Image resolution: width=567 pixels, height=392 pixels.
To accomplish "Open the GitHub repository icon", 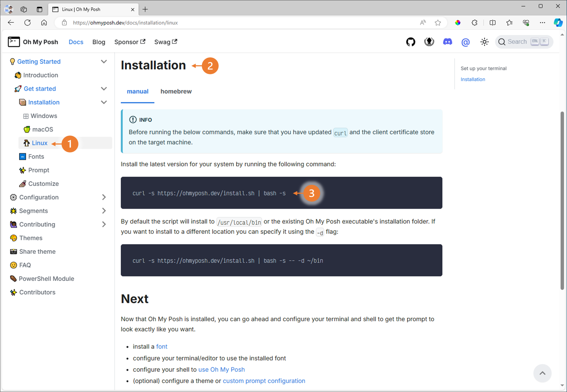I will pyautogui.click(x=411, y=42).
